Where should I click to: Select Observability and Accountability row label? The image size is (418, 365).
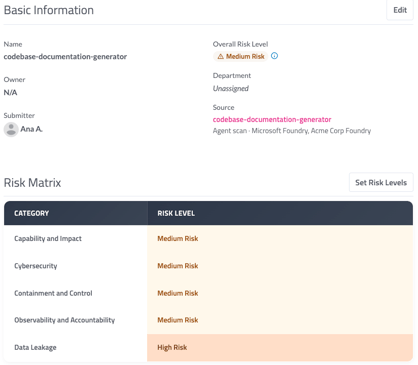[65, 320]
